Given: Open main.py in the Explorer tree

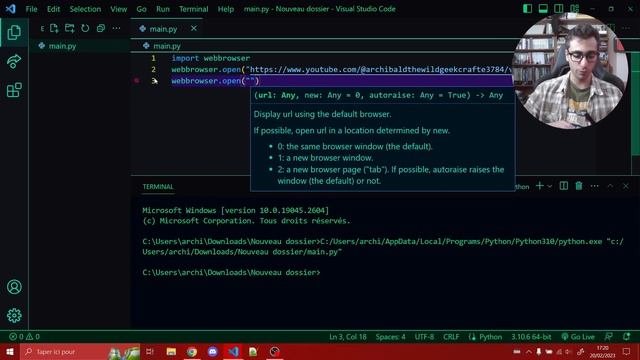Looking at the screenshot, I should [x=62, y=46].
